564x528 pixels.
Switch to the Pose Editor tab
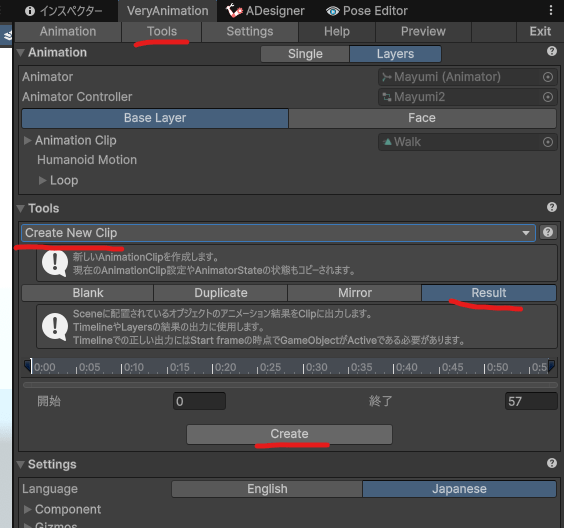(x=367, y=11)
